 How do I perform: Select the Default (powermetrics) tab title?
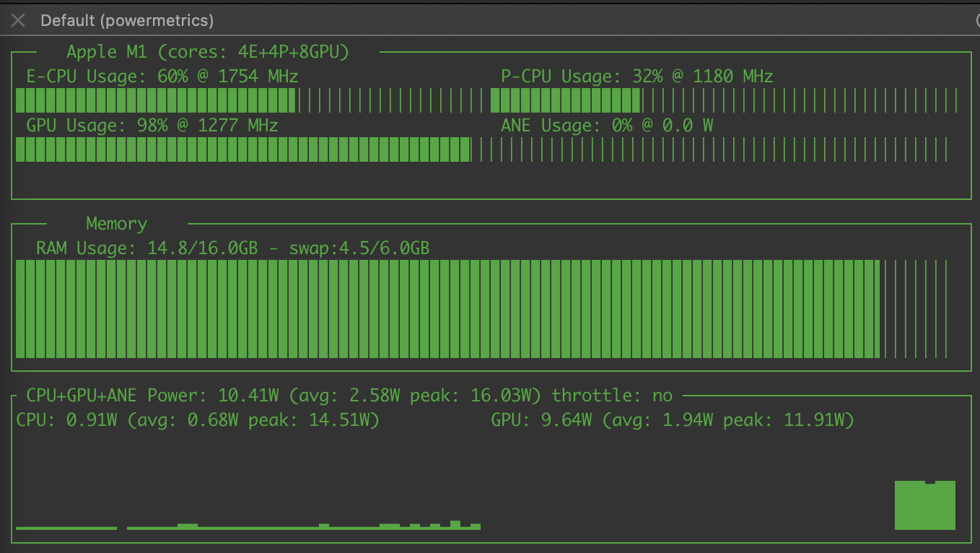point(127,20)
